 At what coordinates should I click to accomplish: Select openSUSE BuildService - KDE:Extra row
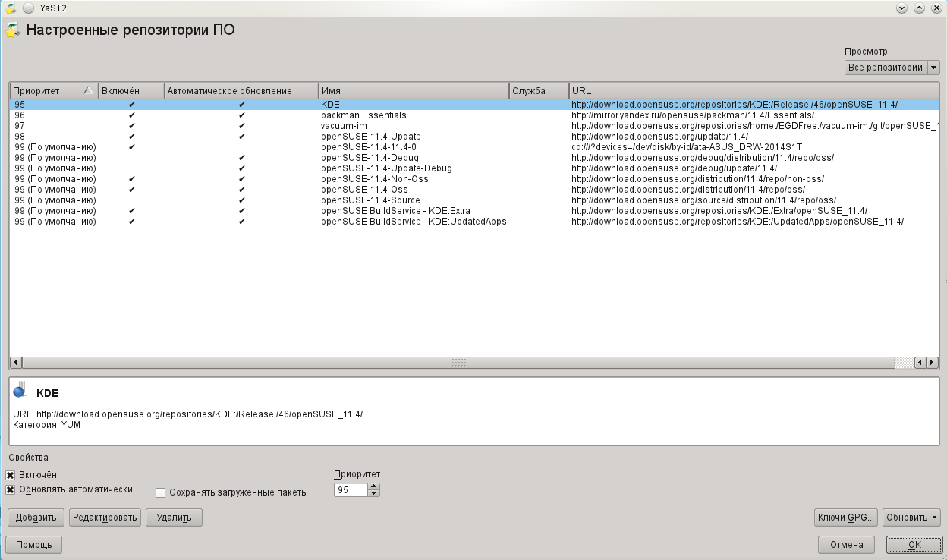(x=475, y=211)
